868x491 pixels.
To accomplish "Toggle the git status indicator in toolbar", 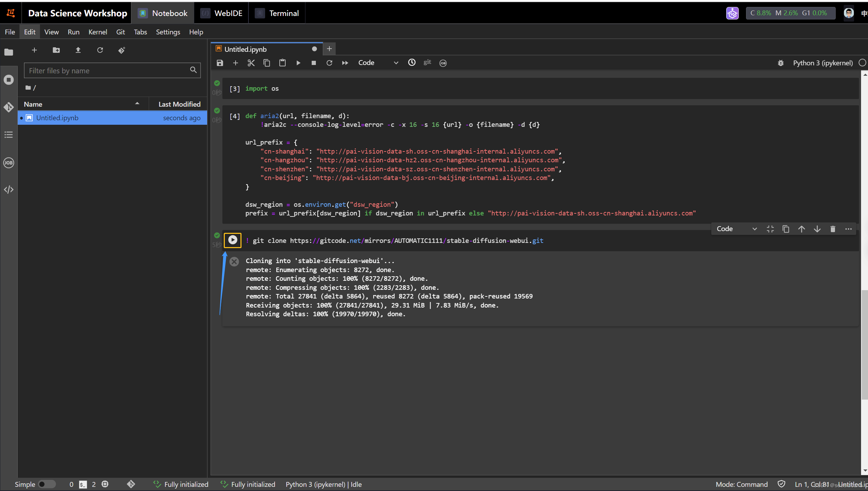I will 427,63.
